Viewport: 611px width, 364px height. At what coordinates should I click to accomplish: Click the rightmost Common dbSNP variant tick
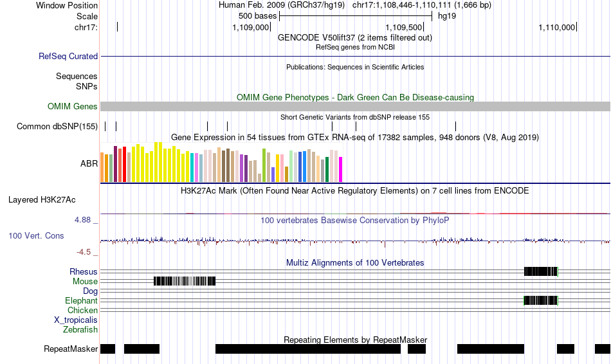point(455,126)
